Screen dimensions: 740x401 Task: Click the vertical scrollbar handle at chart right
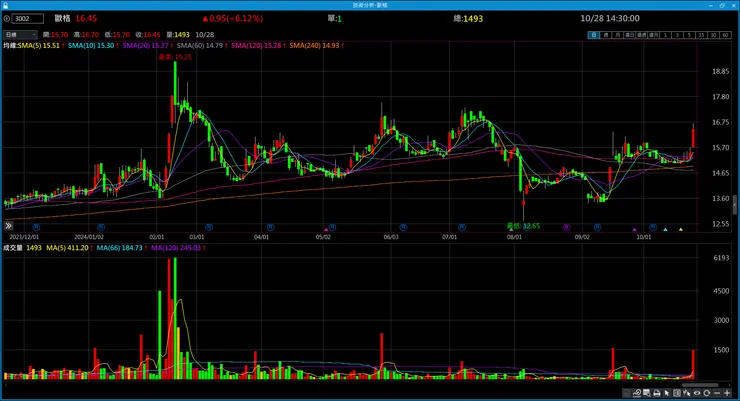(x=734, y=205)
